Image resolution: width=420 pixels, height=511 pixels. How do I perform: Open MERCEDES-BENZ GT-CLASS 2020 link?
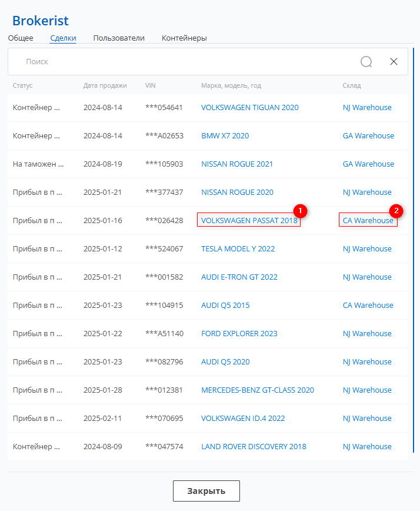click(x=258, y=390)
